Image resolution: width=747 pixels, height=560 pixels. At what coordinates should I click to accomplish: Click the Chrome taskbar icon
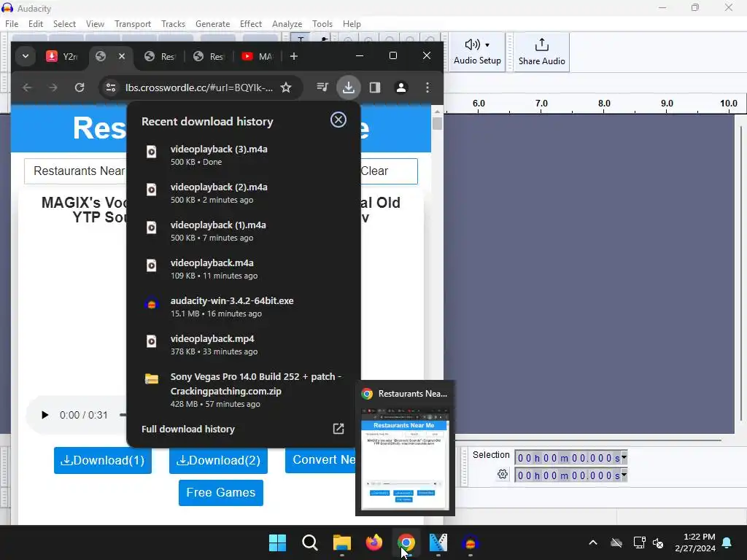coord(406,542)
